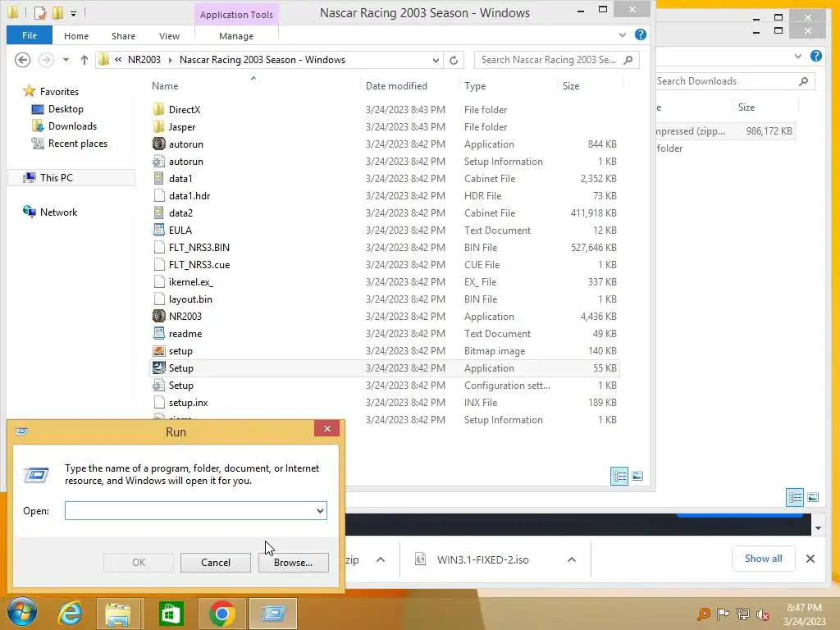Open Customize Quick Access Toolbar dropdown
The width and height of the screenshot is (840, 630).
(x=73, y=13)
